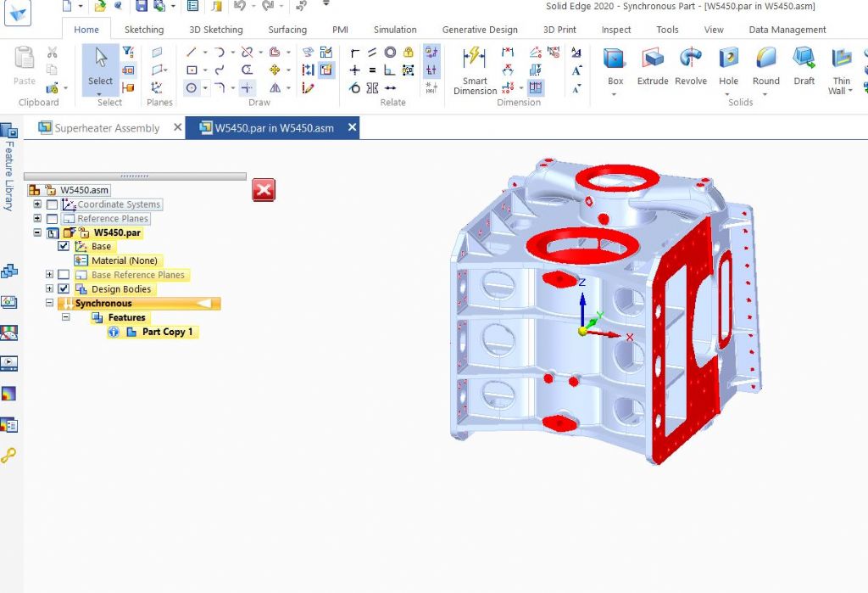Pick the Trim tool with scissors cross
868x593 pixels.
(247, 52)
